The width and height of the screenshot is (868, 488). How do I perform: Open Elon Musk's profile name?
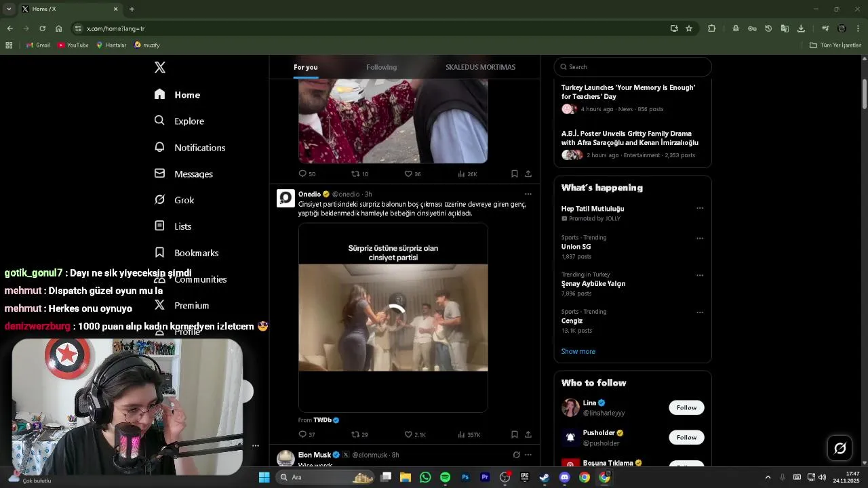coord(315,455)
